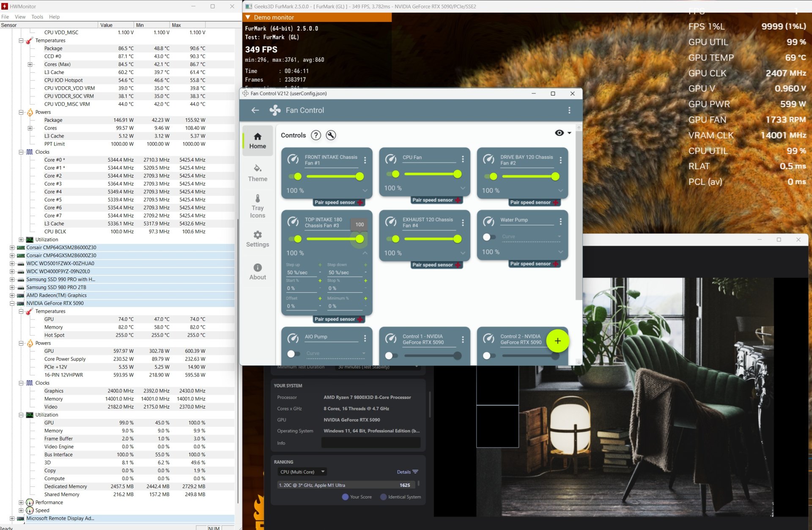Click the gauge icon on CPU Fan card
This screenshot has height=530, width=812.
pyautogui.click(x=391, y=159)
